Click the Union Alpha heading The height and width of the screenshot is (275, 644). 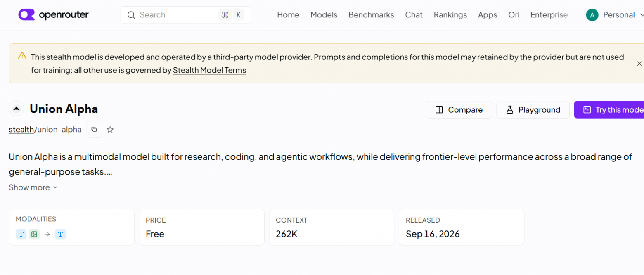coord(64,109)
